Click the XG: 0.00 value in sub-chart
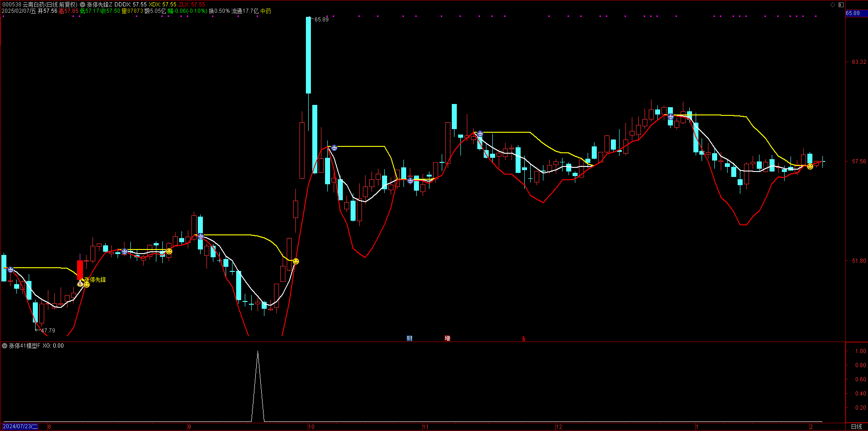Viewport: 868px width, 431px height. tap(53, 346)
